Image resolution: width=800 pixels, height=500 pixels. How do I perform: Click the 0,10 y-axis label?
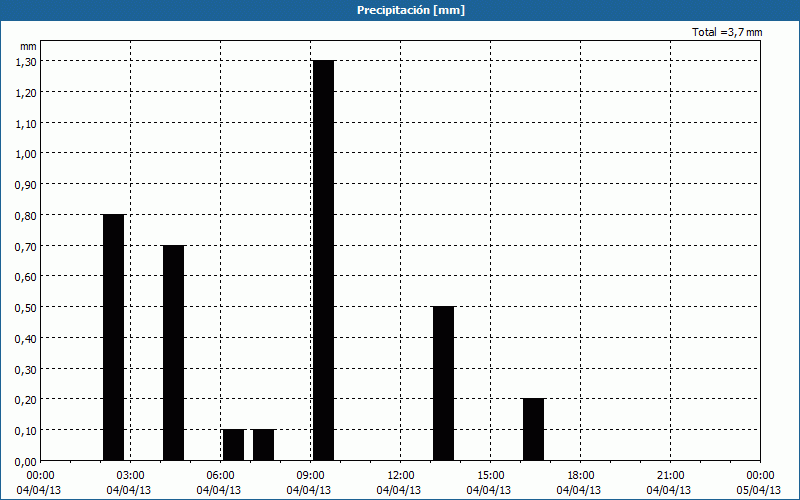pos(26,431)
